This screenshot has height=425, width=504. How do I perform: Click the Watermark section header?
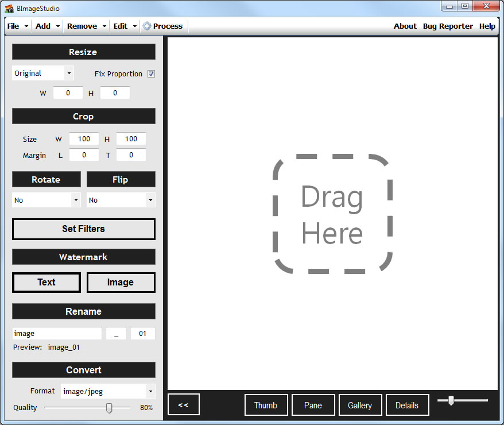[x=84, y=257]
